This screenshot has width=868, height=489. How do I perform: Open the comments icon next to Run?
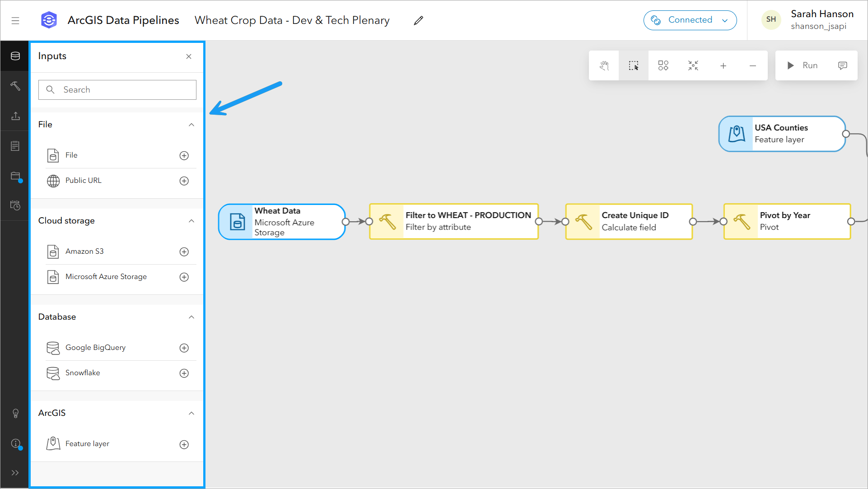click(x=843, y=65)
